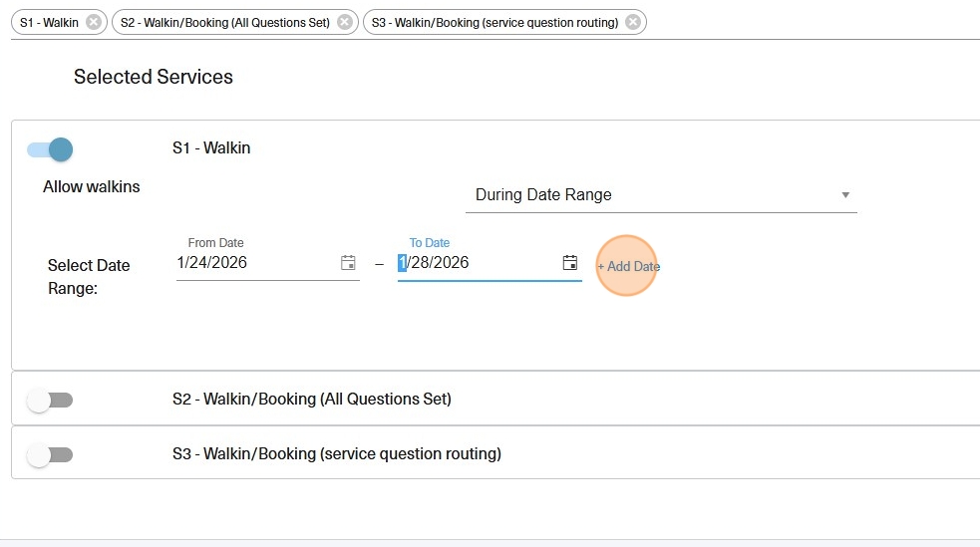Enable the S3 service question routing toggle
980x547 pixels.
tap(50, 454)
